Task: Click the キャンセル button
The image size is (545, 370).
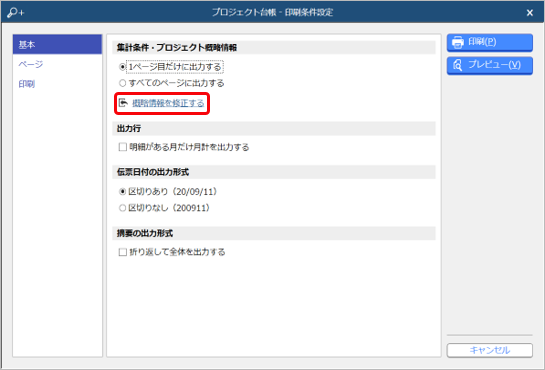Action: [x=489, y=350]
